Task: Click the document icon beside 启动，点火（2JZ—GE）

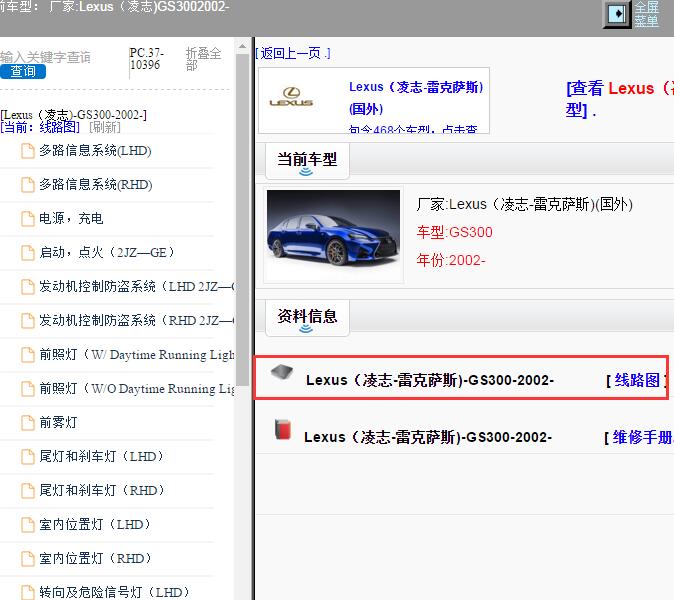Action: pos(28,253)
